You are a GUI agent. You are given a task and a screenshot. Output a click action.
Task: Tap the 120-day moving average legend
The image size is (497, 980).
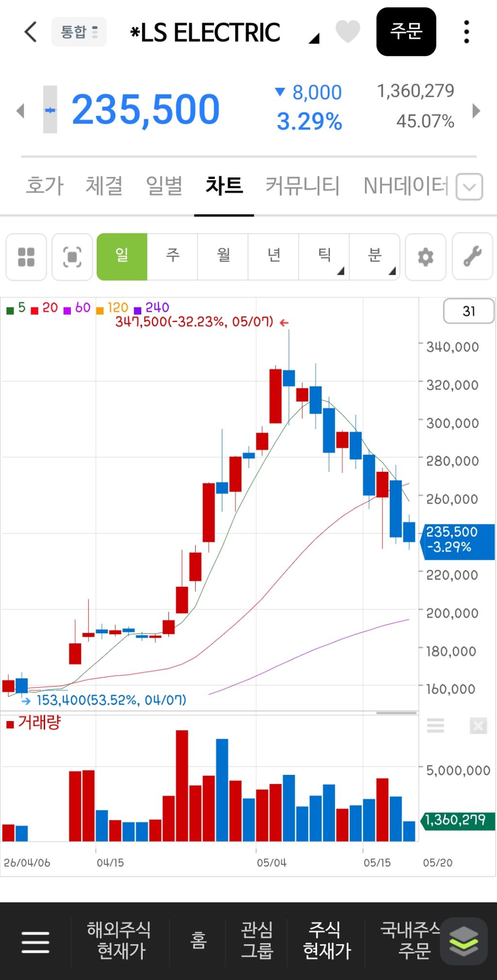coord(113,307)
